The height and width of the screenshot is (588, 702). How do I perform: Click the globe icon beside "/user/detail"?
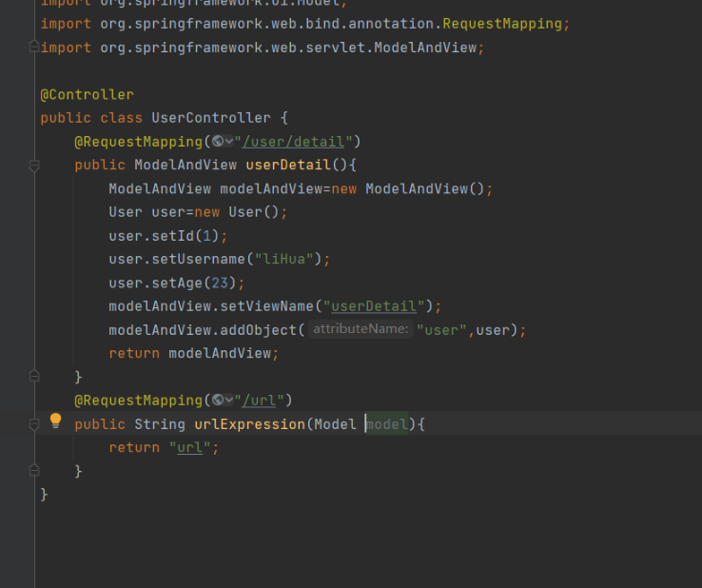point(218,142)
